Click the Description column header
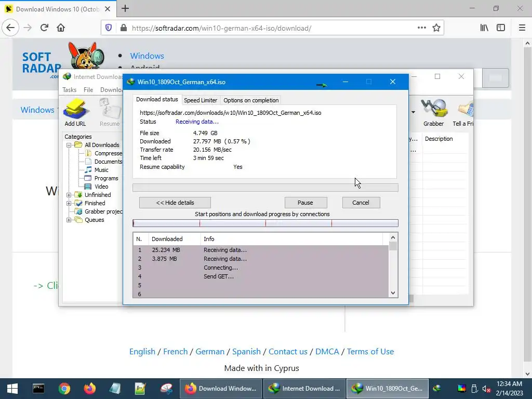This screenshot has height=399, width=532. tap(438, 139)
